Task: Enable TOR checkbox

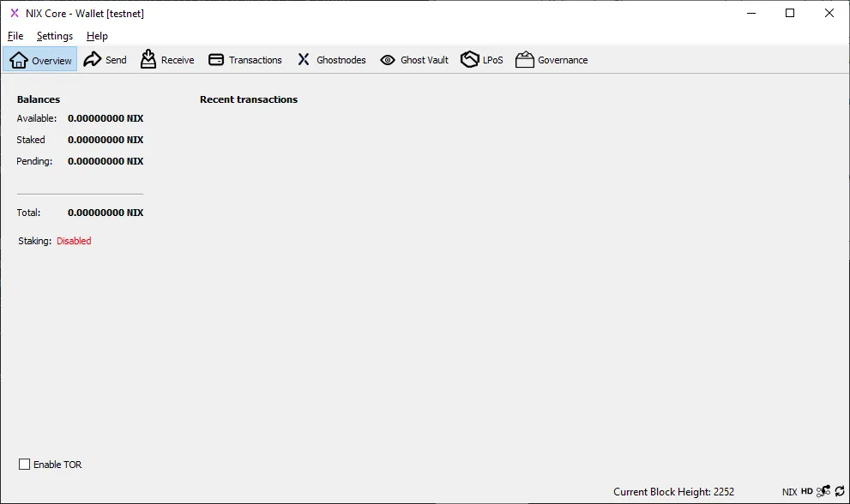Action: (24, 465)
